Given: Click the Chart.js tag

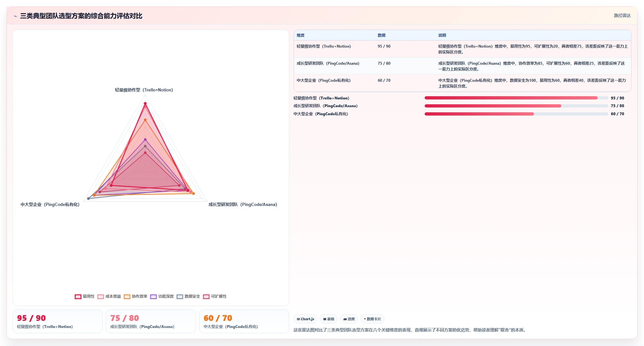Looking at the screenshot, I should click(305, 319).
